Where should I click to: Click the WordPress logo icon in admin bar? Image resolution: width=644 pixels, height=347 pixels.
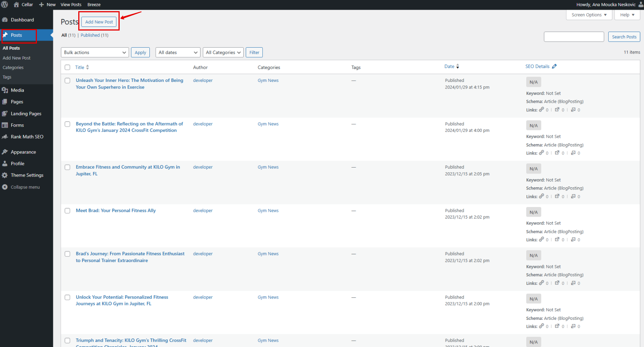[4, 4]
